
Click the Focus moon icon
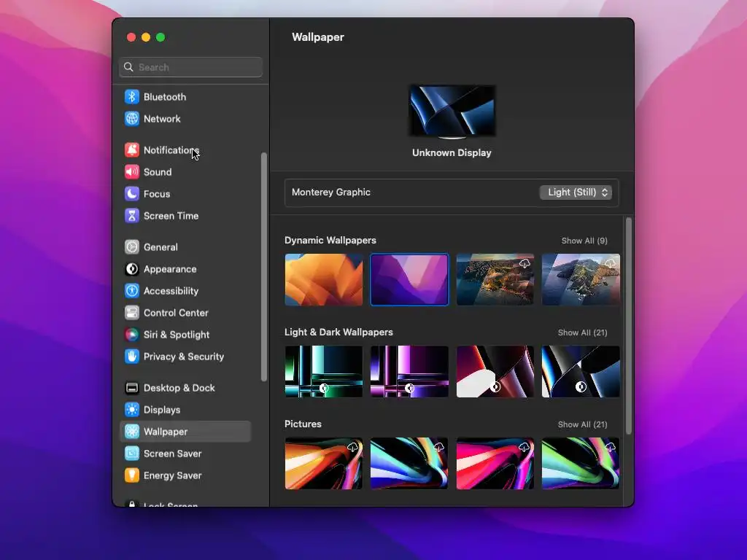click(x=132, y=194)
